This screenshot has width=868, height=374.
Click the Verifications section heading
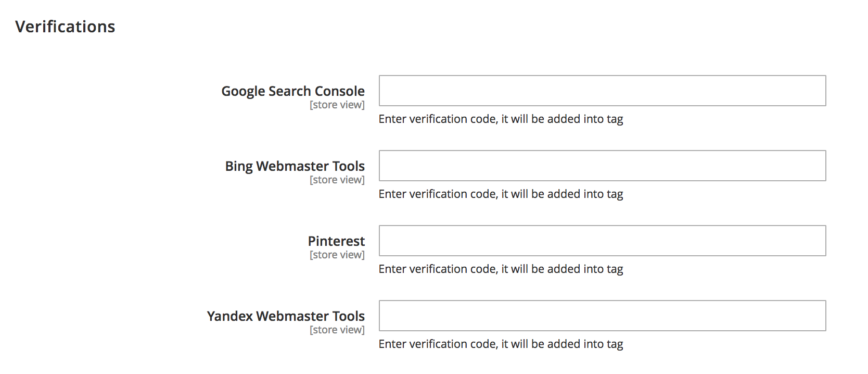click(x=65, y=27)
